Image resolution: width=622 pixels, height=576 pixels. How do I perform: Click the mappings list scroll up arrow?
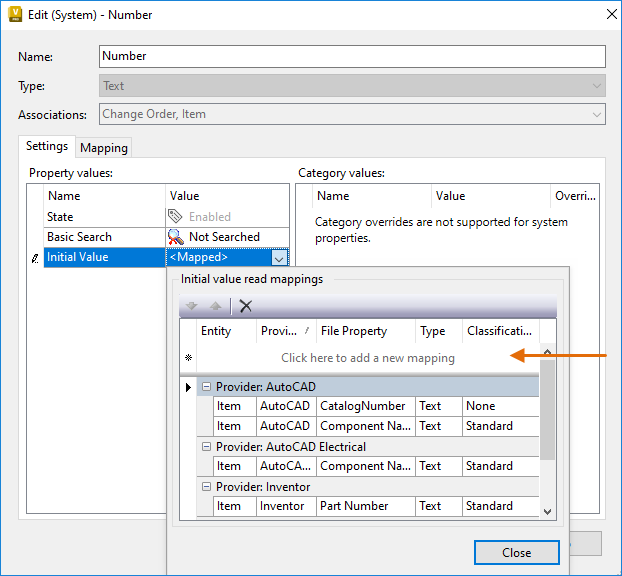click(x=547, y=352)
